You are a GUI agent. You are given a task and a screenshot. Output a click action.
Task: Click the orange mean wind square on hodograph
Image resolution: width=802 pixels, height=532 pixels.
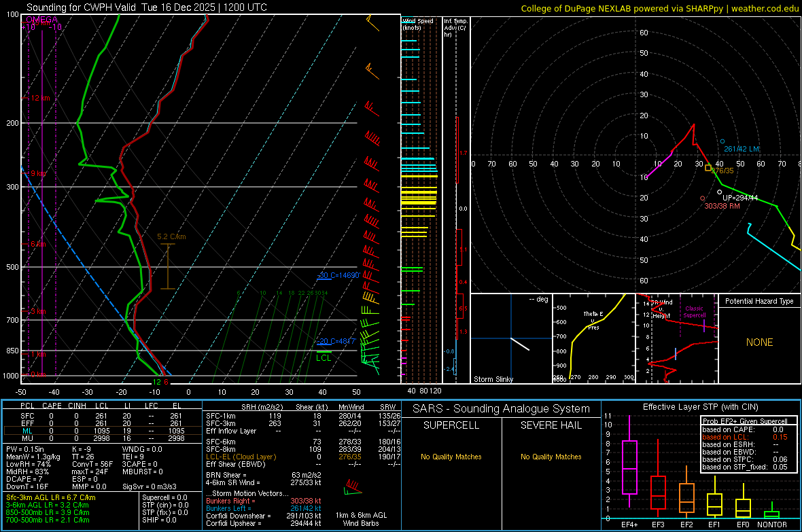tap(708, 168)
